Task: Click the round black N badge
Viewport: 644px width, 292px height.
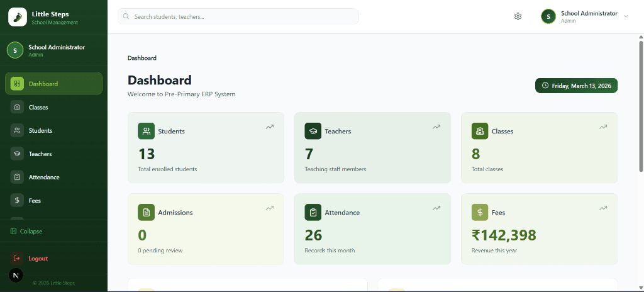Action: [x=16, y=276]
